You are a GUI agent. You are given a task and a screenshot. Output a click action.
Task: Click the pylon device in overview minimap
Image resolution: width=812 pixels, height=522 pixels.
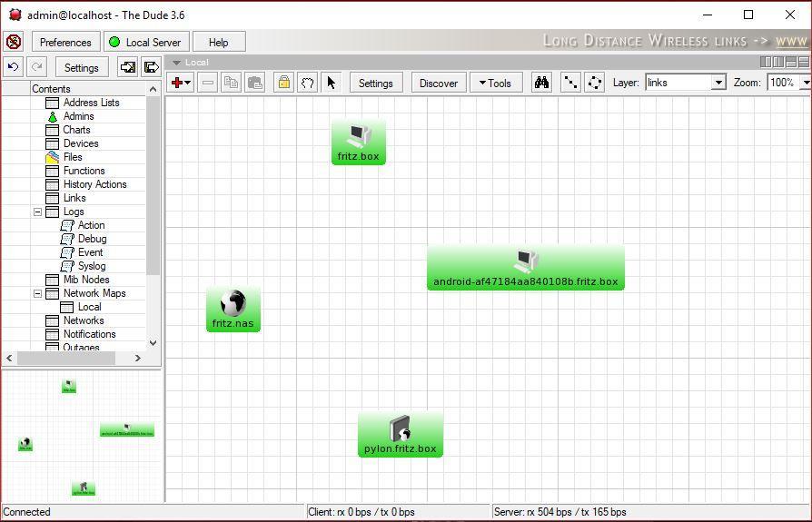(x=84, y=489)
